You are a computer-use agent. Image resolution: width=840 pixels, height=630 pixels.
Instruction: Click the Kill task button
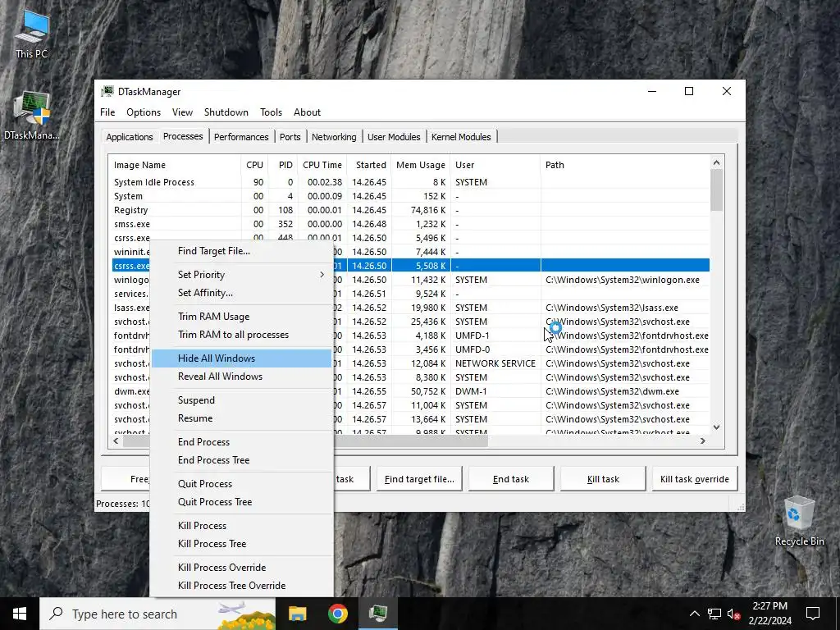(603, 479)
